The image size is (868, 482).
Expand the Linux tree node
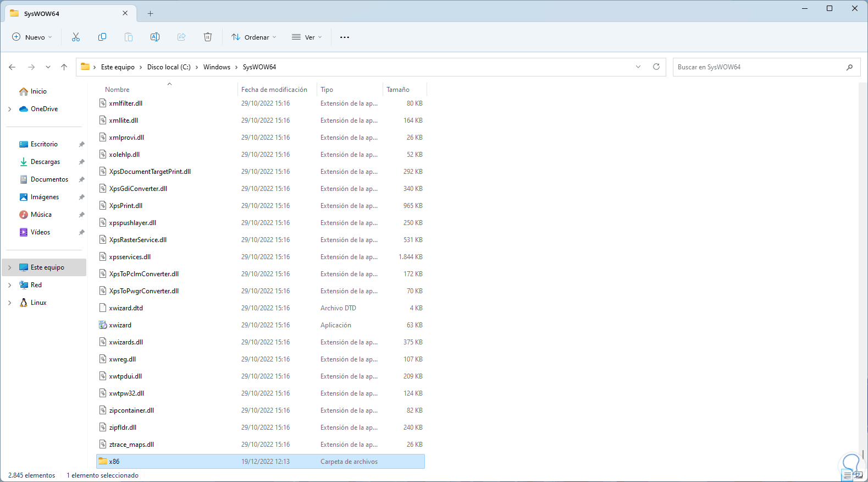pos(10,303)
